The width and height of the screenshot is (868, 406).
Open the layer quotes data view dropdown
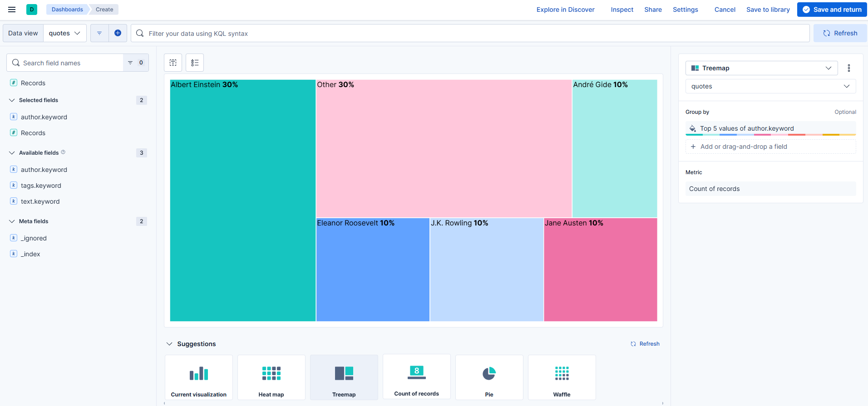[770, 86]
